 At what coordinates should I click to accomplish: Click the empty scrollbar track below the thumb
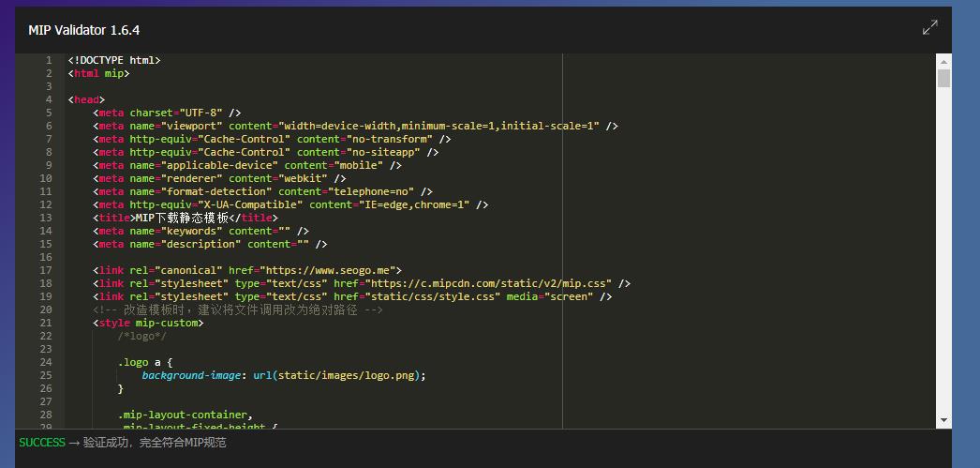coord(943,253)
